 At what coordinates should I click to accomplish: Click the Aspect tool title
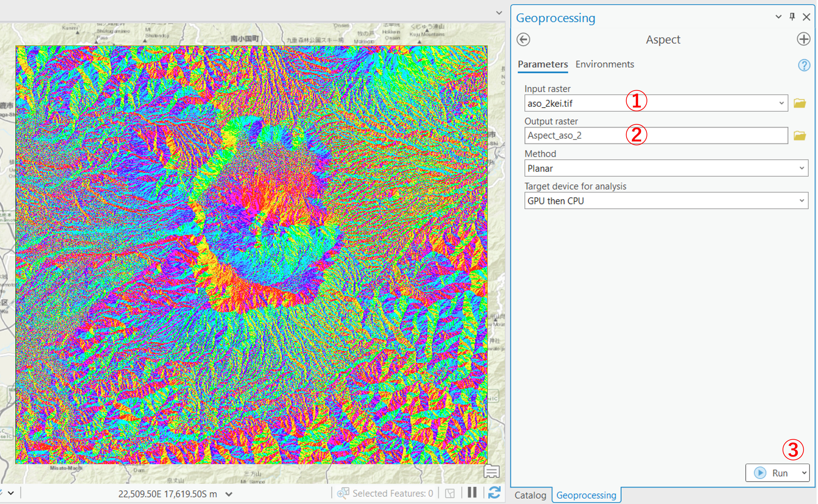tap(663, 40)
